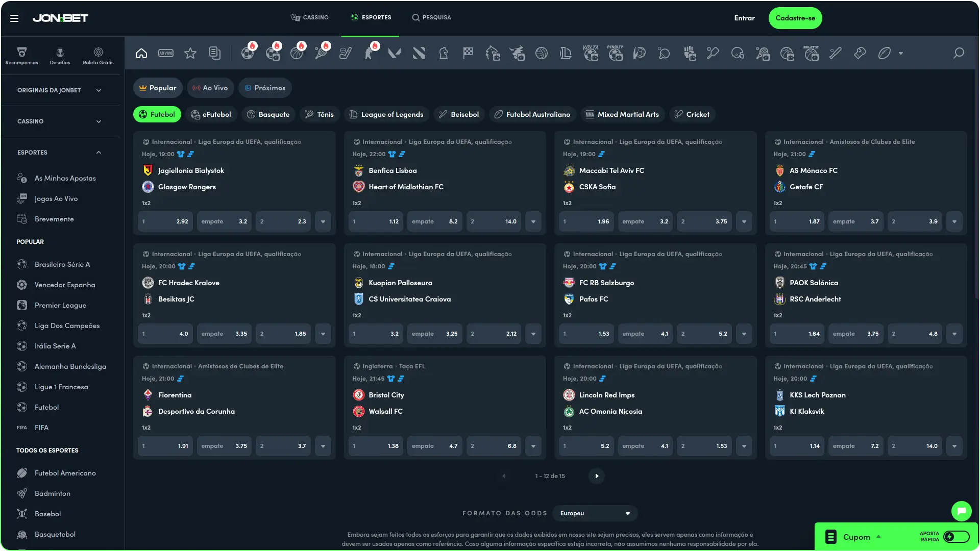Image resolution: width=980 pixels, height=551 pixels.
Task: Select the Volta football icon
Action: pos(591,53)
